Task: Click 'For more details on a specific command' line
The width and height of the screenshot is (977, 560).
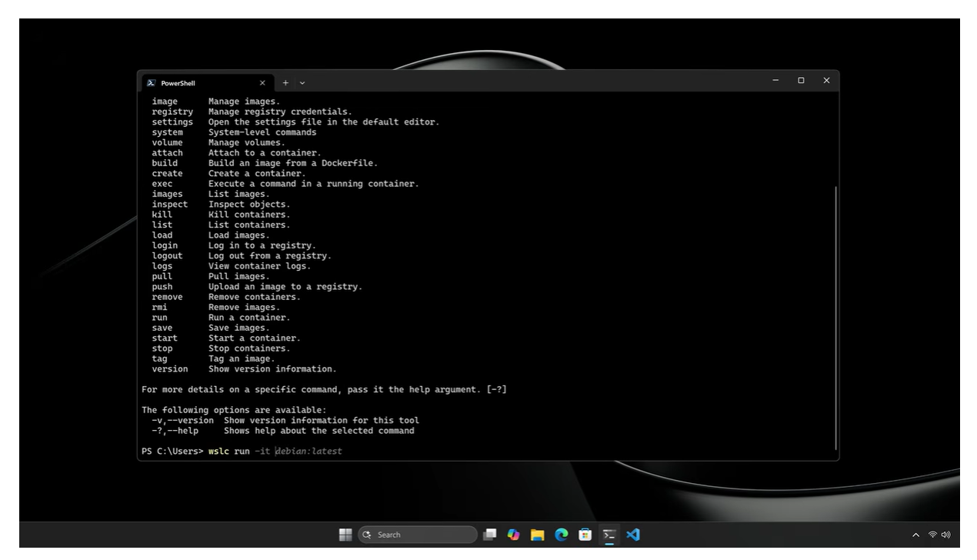Action: (324, 389)
